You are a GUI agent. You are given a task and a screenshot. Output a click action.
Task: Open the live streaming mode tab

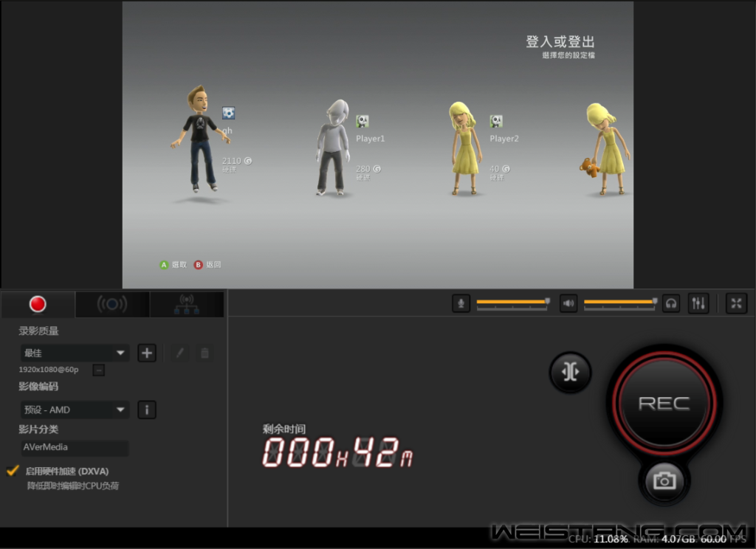tap(112, 304)
